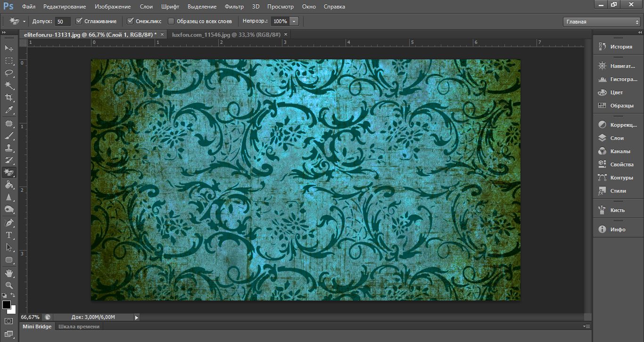Select the Pen tool
Viewport: 644px width, 342px height.
9,223
